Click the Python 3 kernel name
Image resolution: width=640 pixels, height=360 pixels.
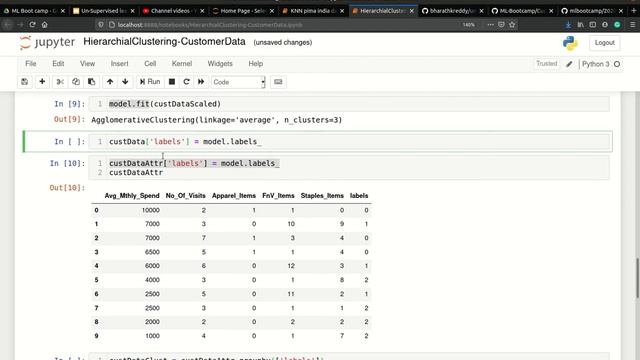click(596, 64)
